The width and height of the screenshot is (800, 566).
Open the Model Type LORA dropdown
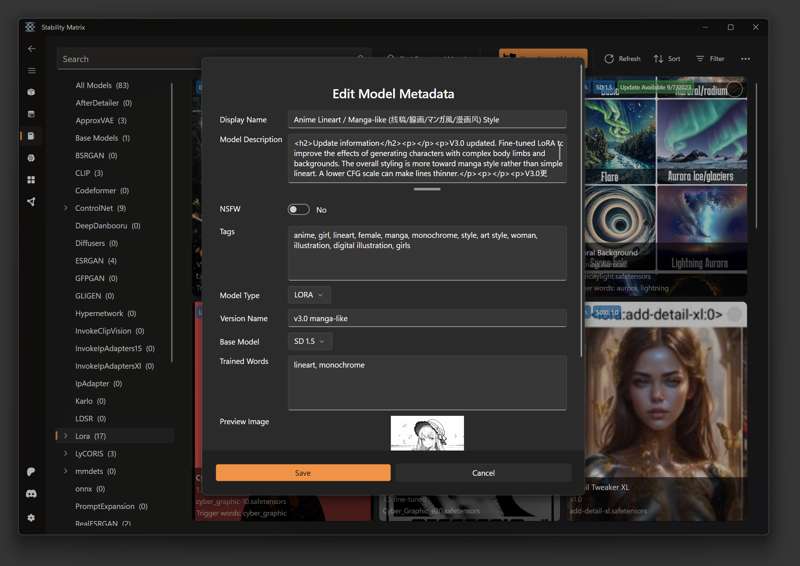(309, 295)
